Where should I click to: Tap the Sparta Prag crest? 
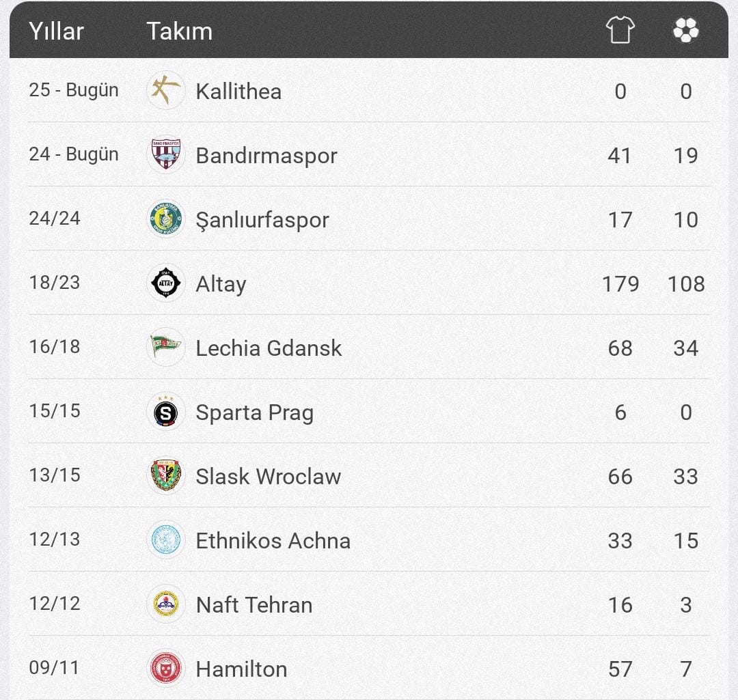(165, 411)
